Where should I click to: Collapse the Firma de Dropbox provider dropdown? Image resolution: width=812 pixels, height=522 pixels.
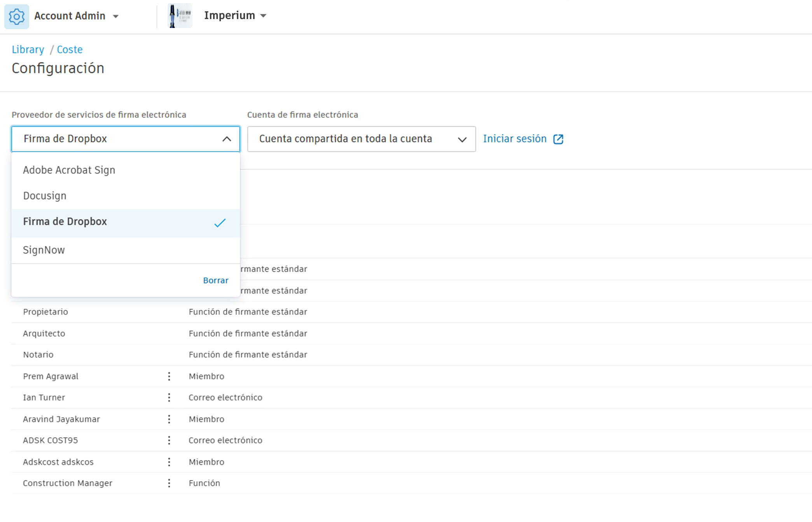point(226,139)
